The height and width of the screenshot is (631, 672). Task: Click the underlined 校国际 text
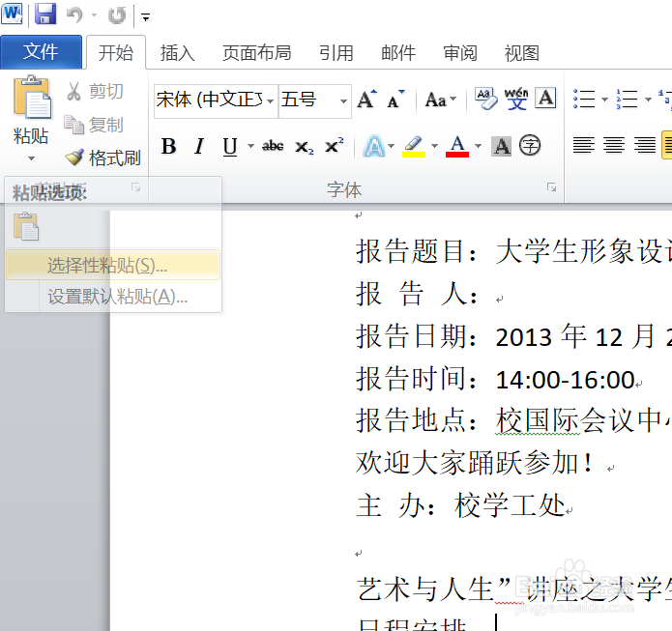pos(538,420)
